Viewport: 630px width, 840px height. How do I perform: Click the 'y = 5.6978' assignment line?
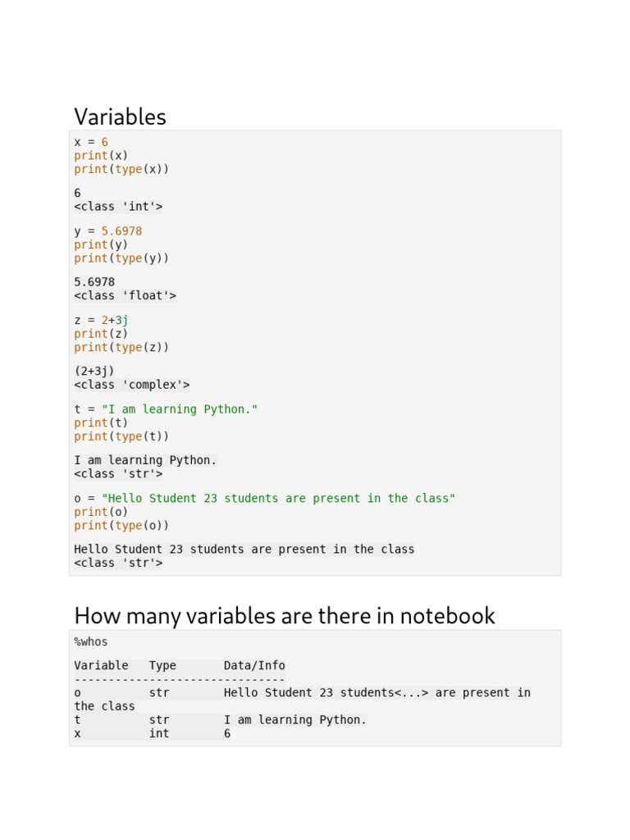point(107,231)
